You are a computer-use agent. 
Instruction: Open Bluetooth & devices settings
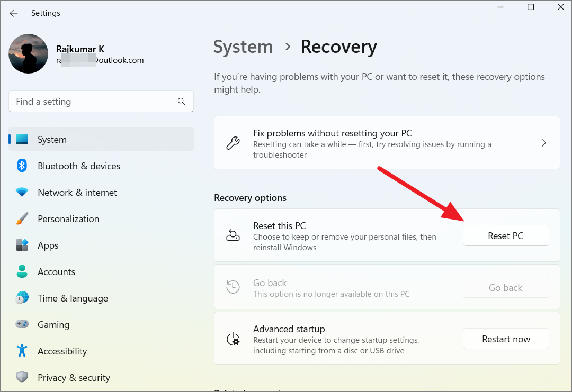pos(101,166)
